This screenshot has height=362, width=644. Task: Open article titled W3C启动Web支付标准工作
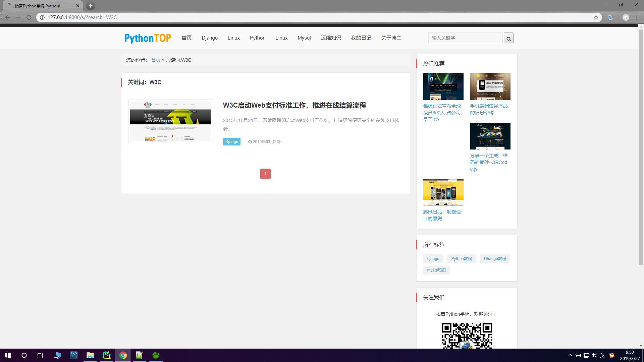[294, 105]
